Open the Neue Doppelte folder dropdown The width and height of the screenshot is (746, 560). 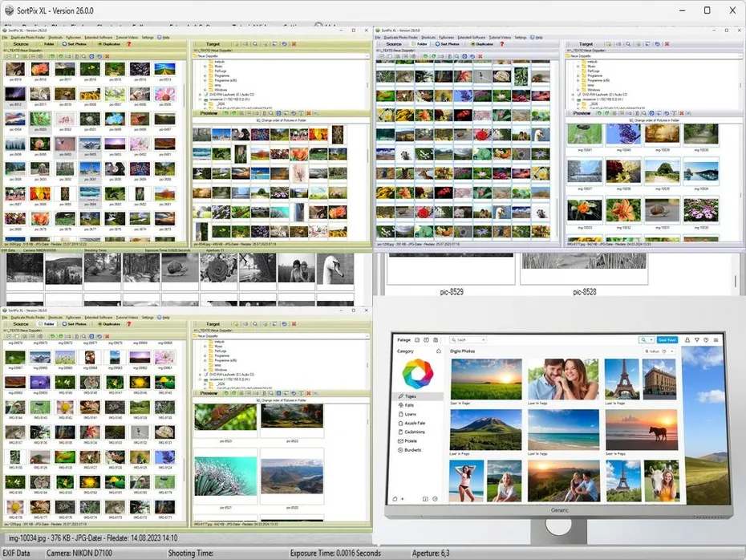(367, 55)
